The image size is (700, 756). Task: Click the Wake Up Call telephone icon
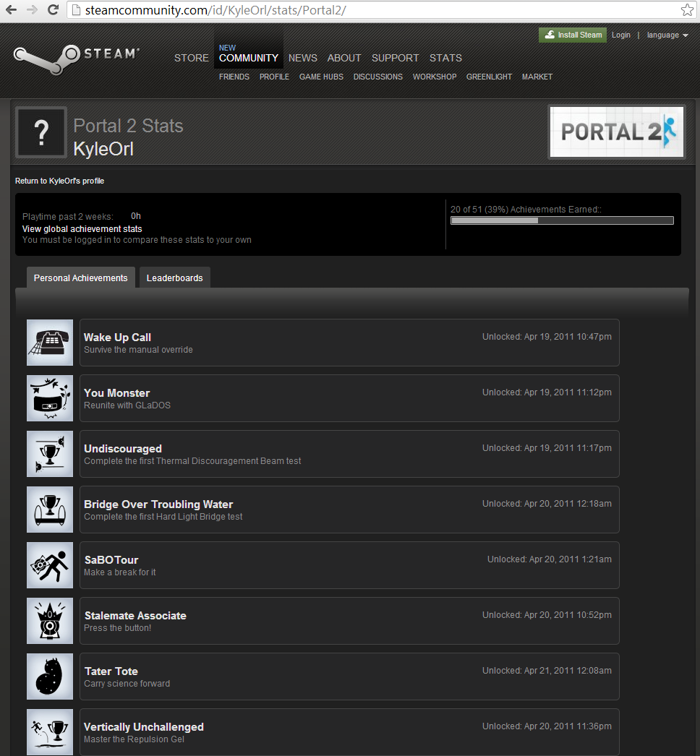[x=50, y=343]
